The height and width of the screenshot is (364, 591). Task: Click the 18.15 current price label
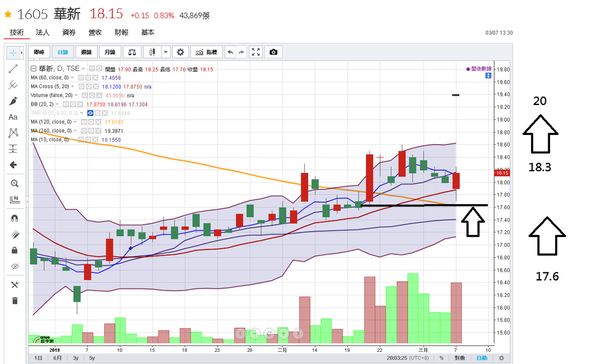coord(502,173)
